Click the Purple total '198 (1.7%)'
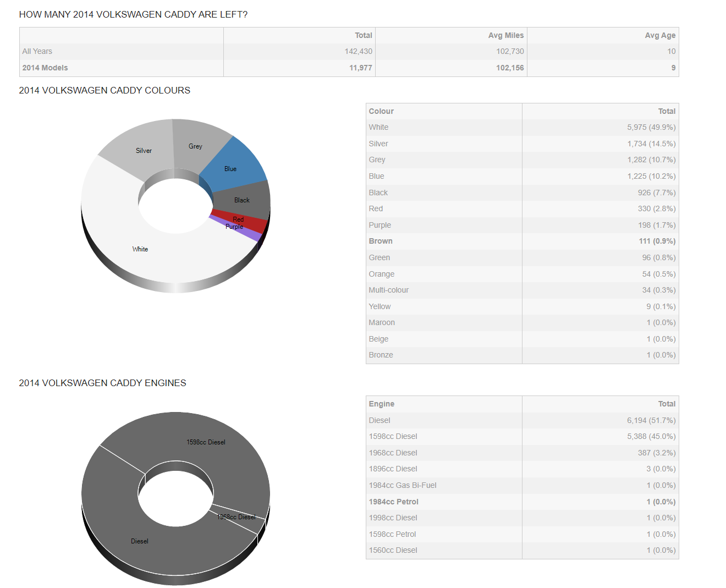 point(657,225)
